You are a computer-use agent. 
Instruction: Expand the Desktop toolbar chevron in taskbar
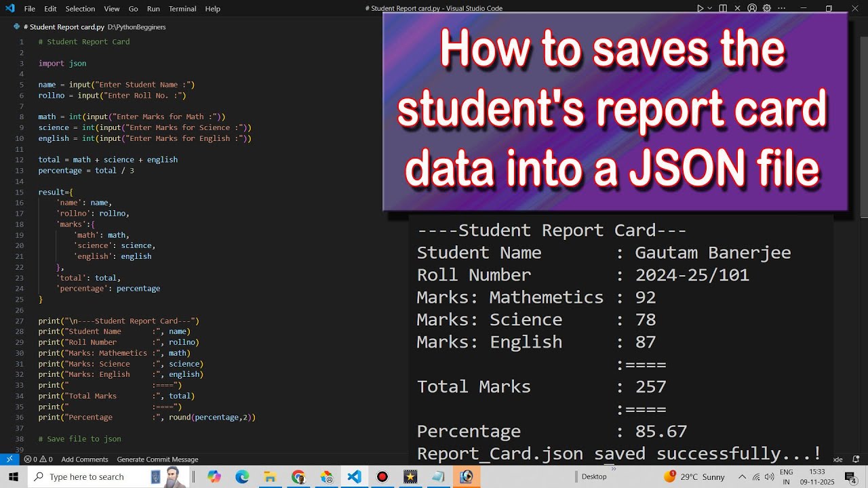pyautogui.click(x=613, y=468)
